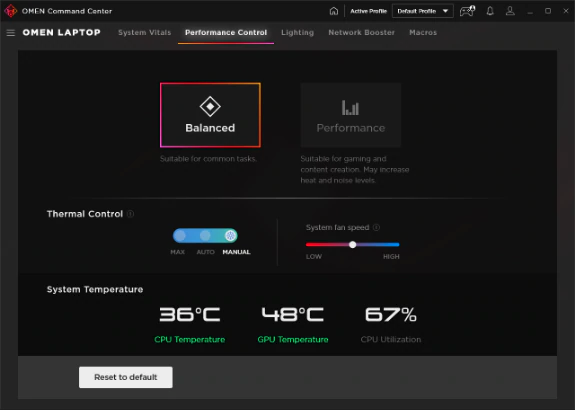Screen dimensions: 575x410
Task: Open the notifications bell
Action: click(x=490, y=11)
